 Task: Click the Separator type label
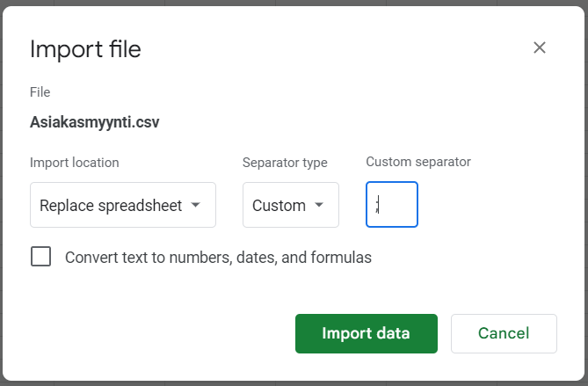(x=285, y=163)
